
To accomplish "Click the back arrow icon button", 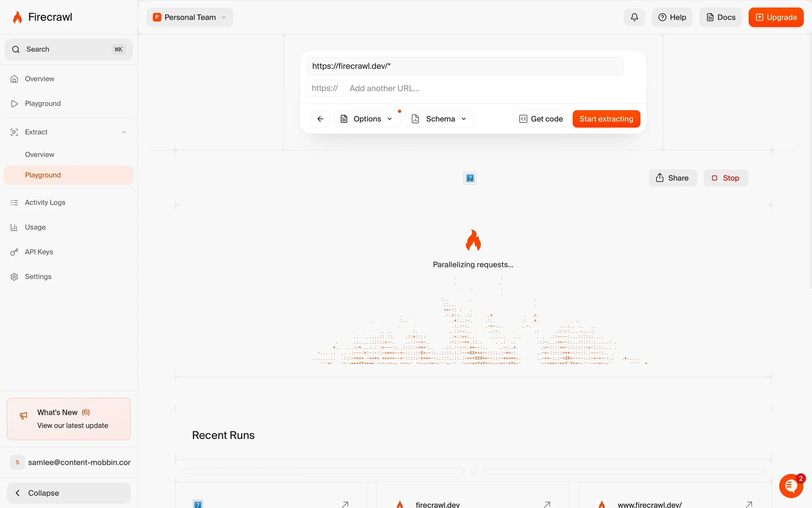I will pyautogui.click(x=320, y=119).
